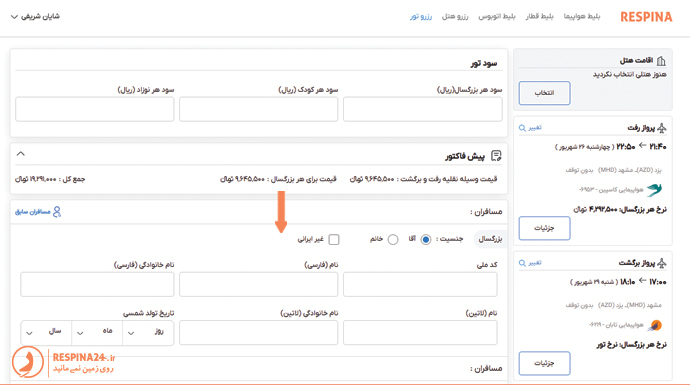This screenshot has height=385, width=690.
Task: Collapse the پیش فاکتور section
Action: coord(20,154)
